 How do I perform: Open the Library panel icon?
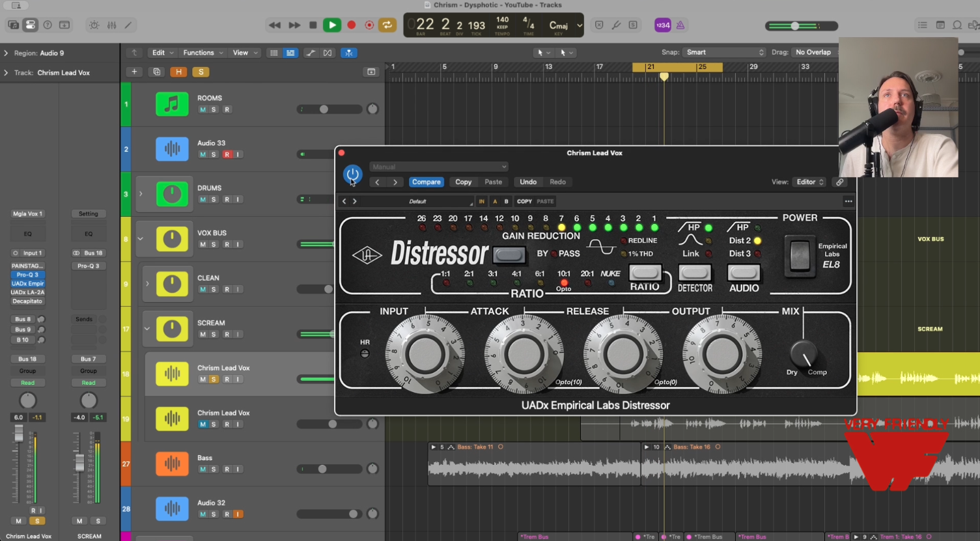coord(13,25)
